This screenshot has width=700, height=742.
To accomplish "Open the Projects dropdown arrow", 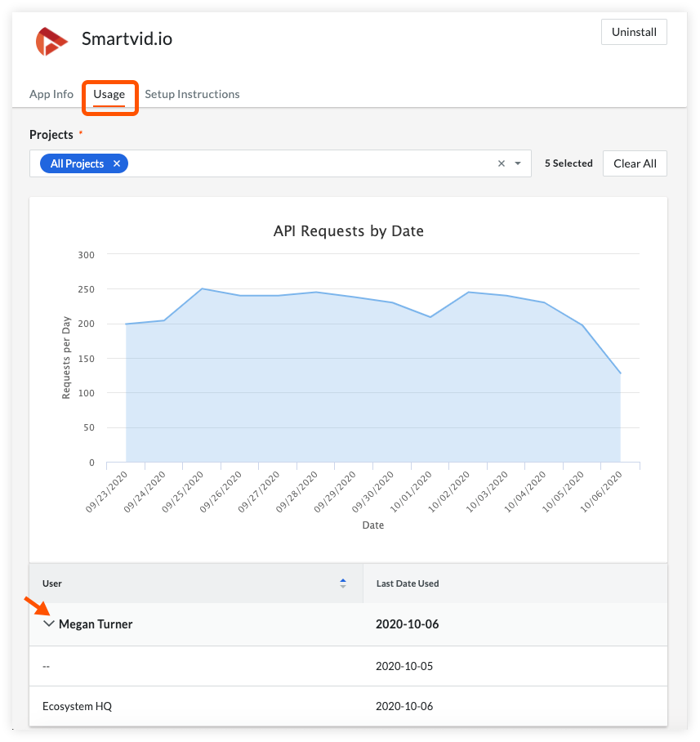I will tap(518, 163).
